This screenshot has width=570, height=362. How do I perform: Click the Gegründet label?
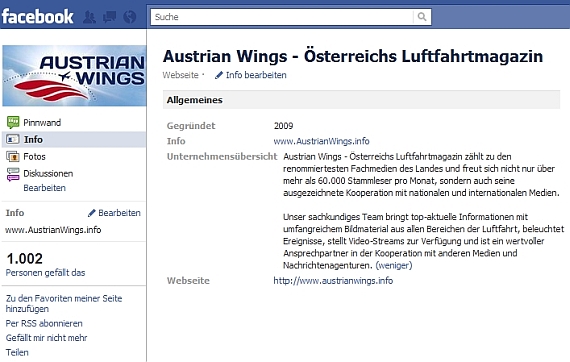click(191, 126)
